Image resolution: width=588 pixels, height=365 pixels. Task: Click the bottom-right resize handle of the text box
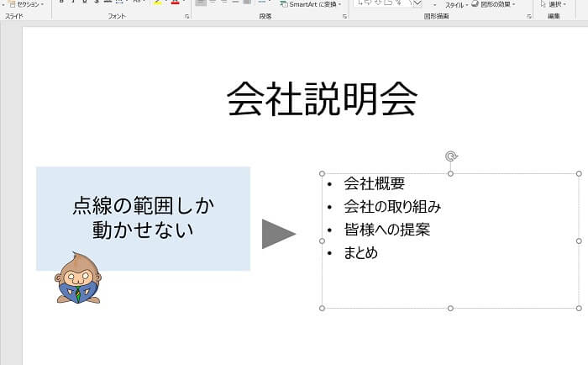(579, 309)
